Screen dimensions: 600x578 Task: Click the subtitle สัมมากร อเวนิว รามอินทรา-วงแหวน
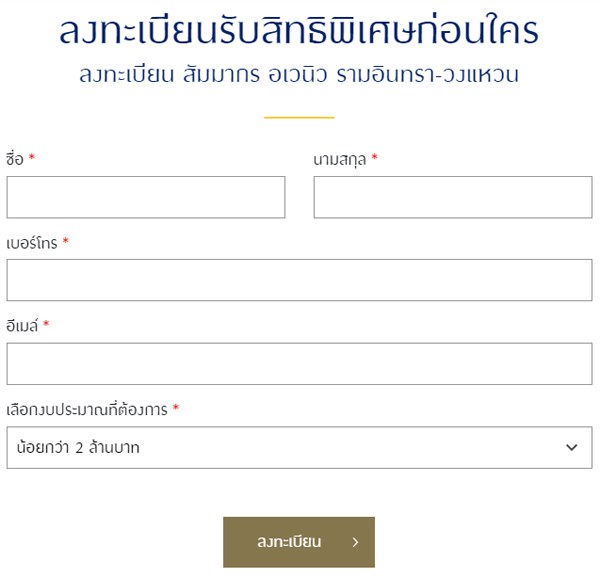pyautogui.click(x=299, y=75)
